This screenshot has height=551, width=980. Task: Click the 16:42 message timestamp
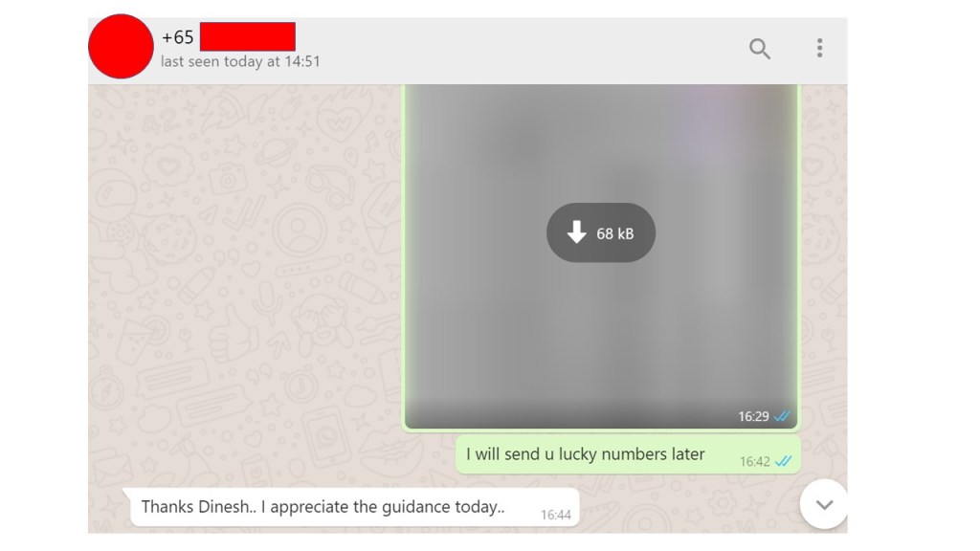point(755,462)
